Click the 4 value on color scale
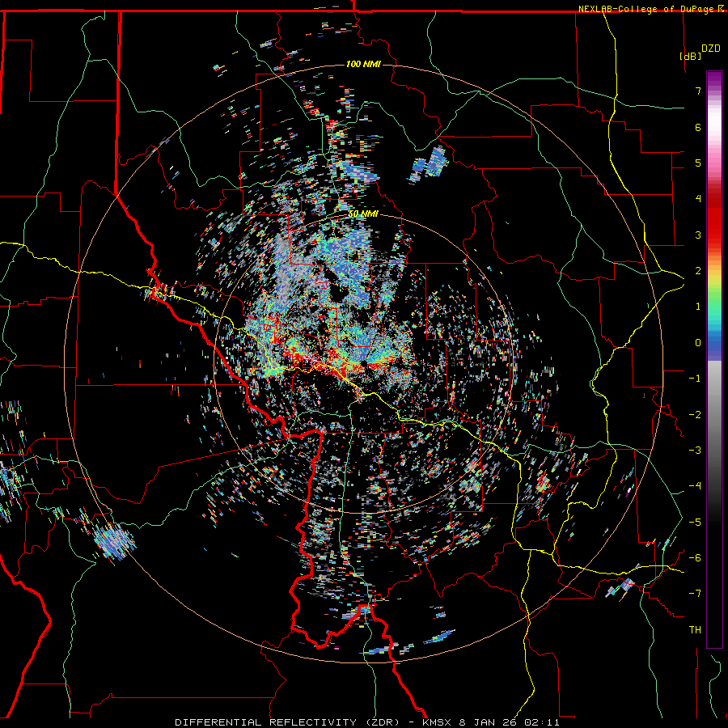 tap(698, 199)
